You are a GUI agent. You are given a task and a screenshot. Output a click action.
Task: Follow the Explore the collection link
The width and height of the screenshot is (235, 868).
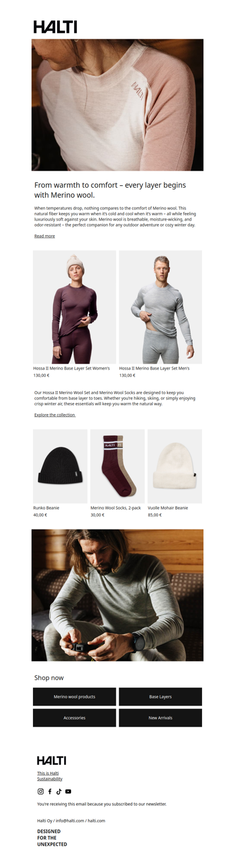[x=55, y=415]
